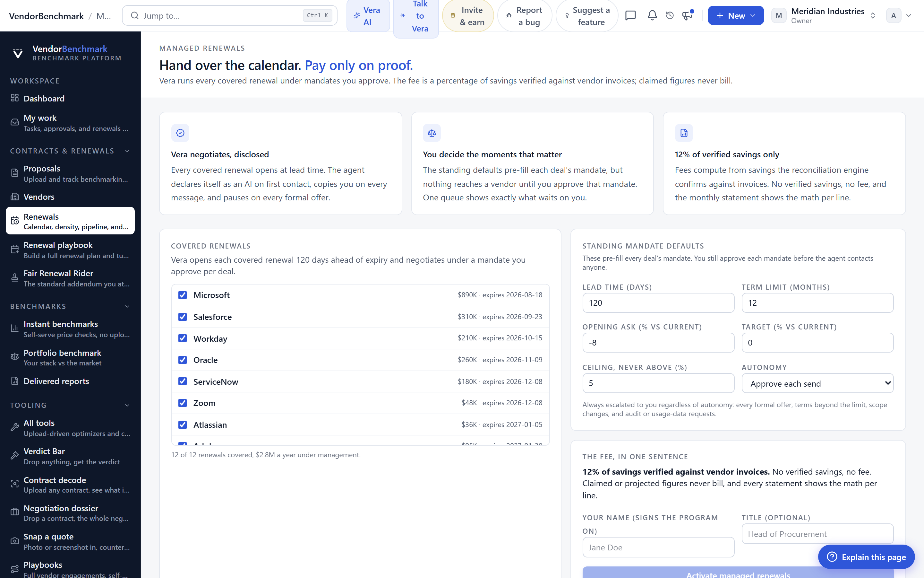Click the Vendors building icon
The width and height of the screenshot is (924, 578).
[x=14, y=197]
